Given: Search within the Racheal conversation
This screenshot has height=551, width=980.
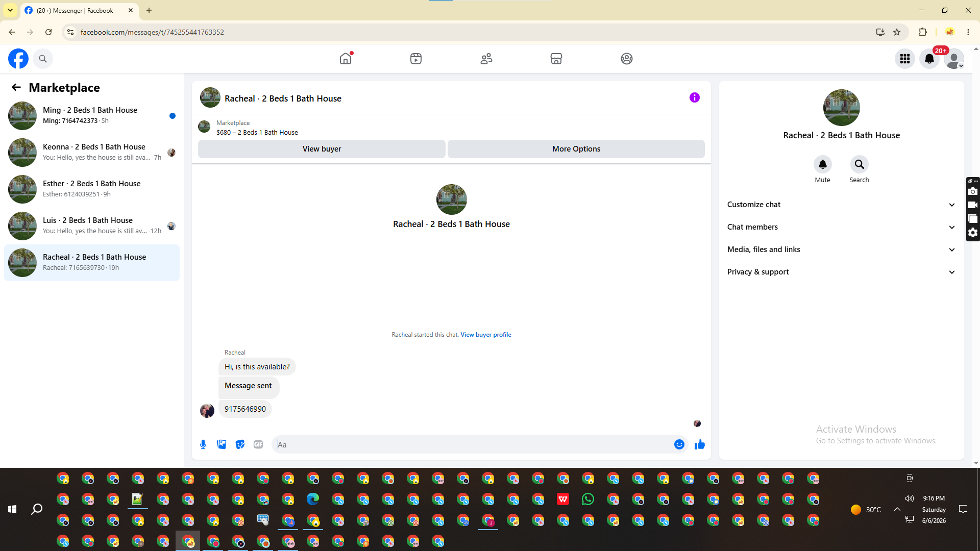Looking at the screenshot, I should (x=860, y=164).
